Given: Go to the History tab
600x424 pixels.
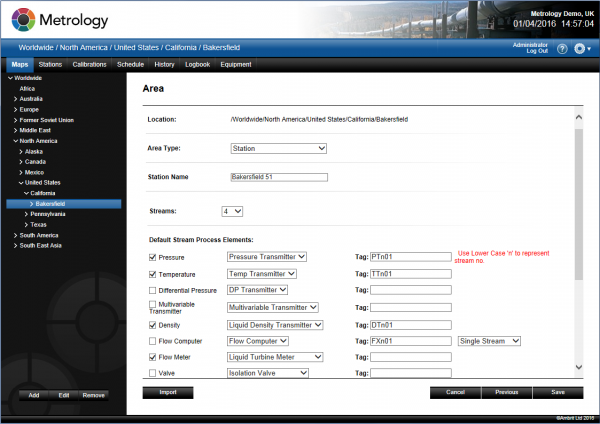Looking at the screenshot, I should (164, 65).
